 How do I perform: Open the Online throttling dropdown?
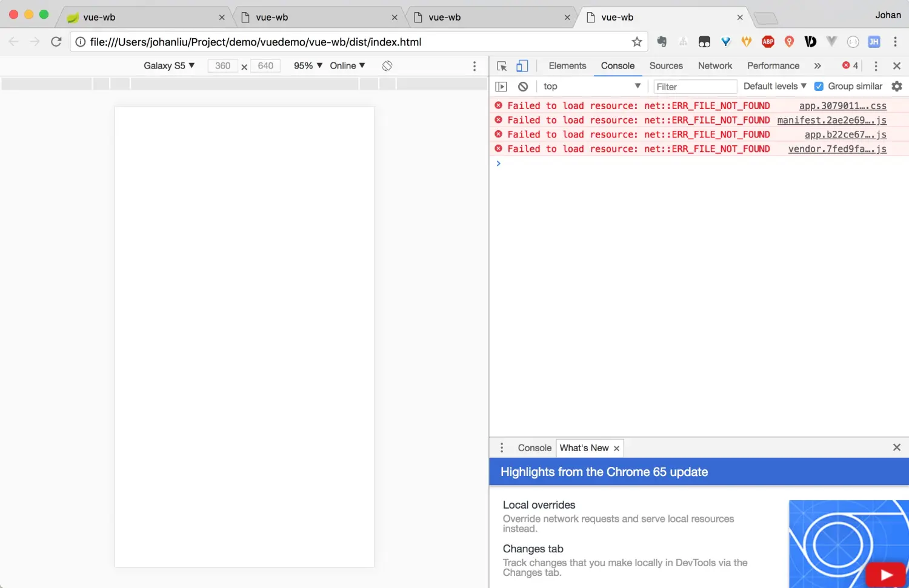click(347, 65)
